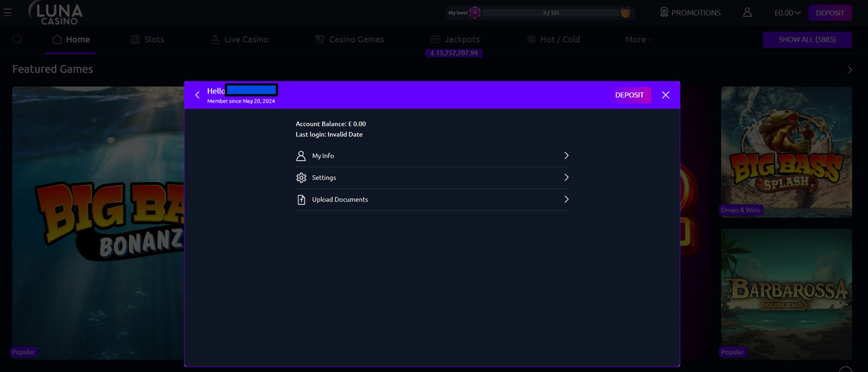Click the Popular tag on Barbarossa

pos(732,352)
